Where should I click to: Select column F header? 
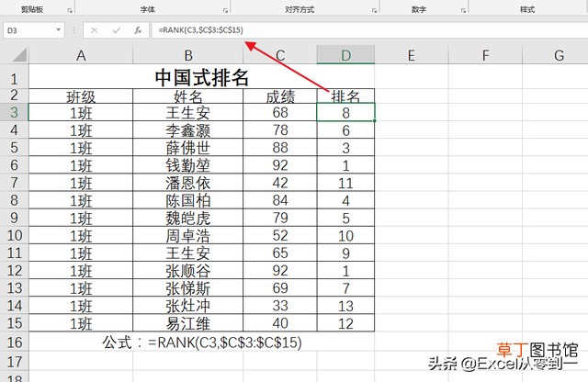485,55
